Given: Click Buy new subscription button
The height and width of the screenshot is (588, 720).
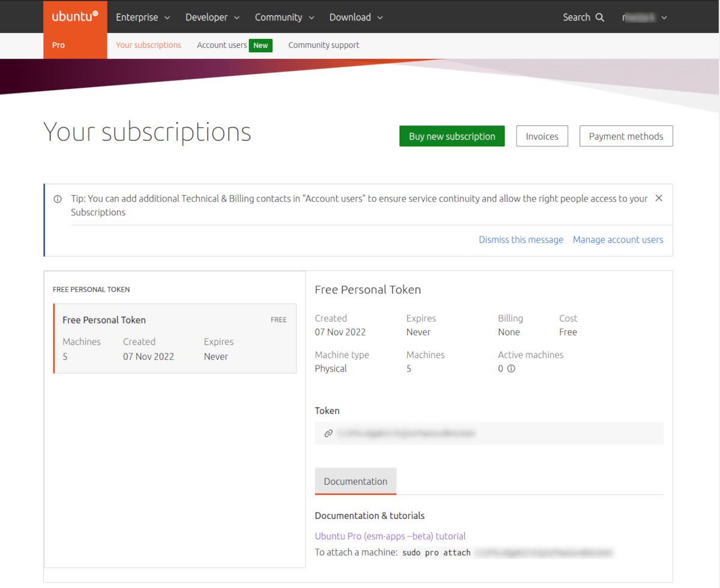Looking at the screenshot, I should pos(452,136).
